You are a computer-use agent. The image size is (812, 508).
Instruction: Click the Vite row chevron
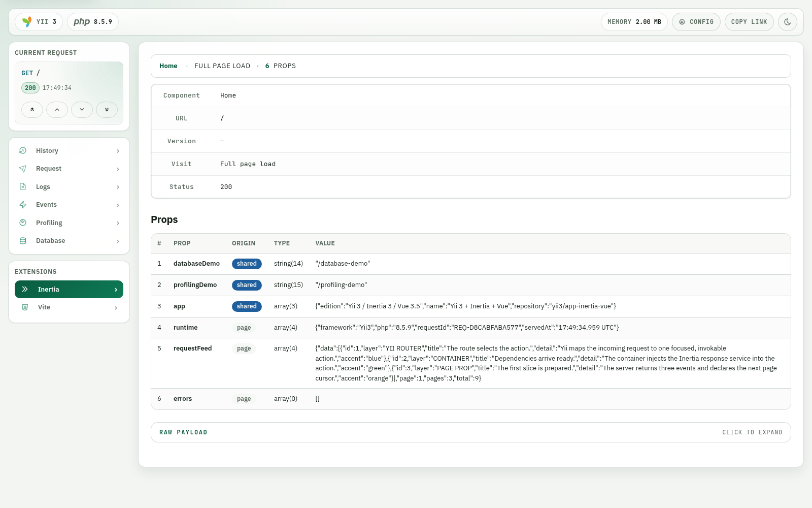[x=116, y=308]
